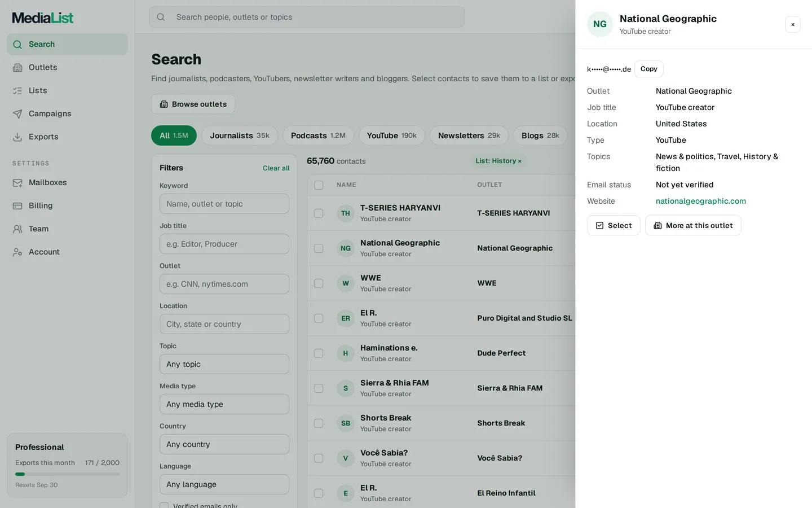This screenshot has height=508, width=812.
Task: Switch to the YouTube tab
Action: tap(391, 135)
